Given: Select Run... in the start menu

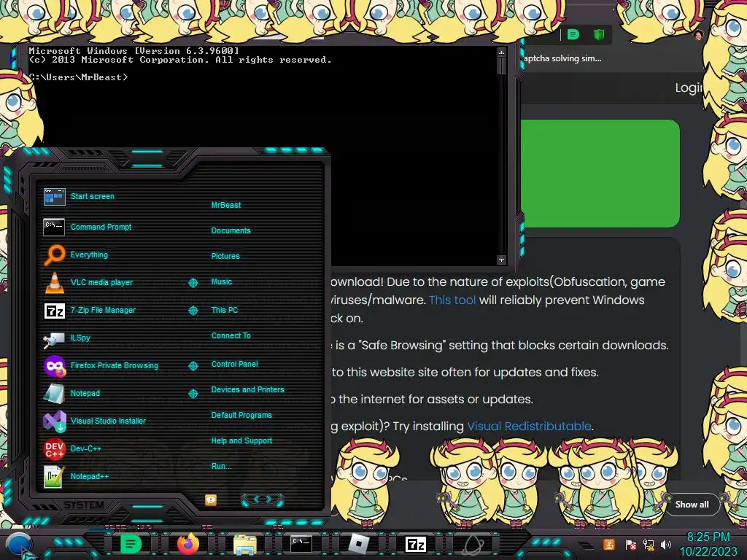Looking at the screenshot, I should (221, 466).
